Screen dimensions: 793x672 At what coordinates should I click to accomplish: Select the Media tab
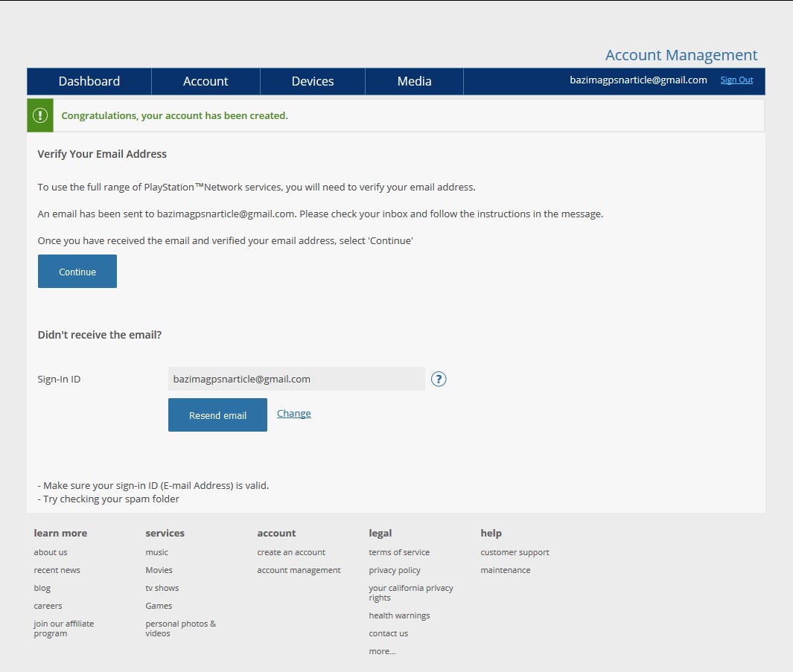coord(414,81)
